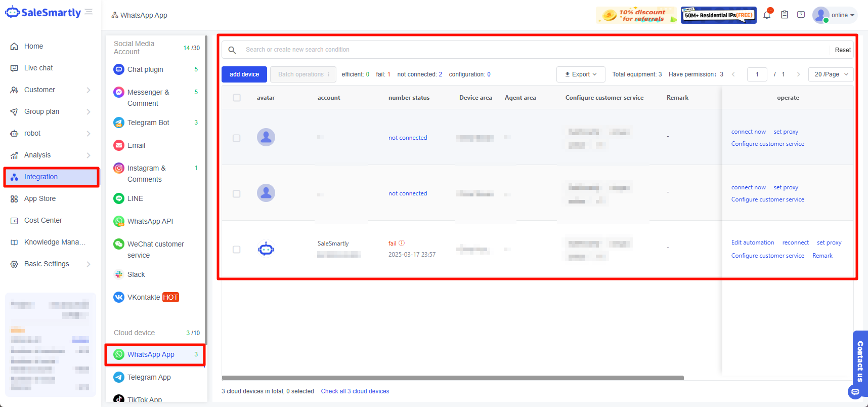Click the user avatar in header
This screenshot has width=868, height=407.
(x=820, y=15)
